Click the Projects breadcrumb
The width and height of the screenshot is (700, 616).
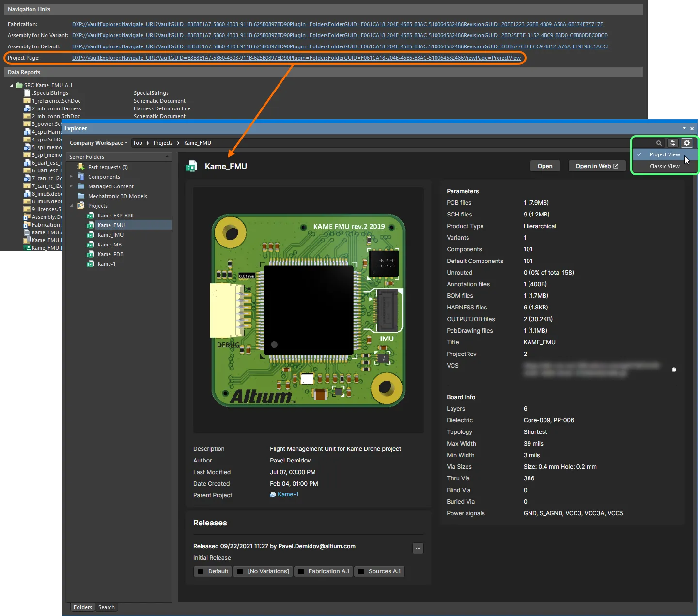point(163,143)
